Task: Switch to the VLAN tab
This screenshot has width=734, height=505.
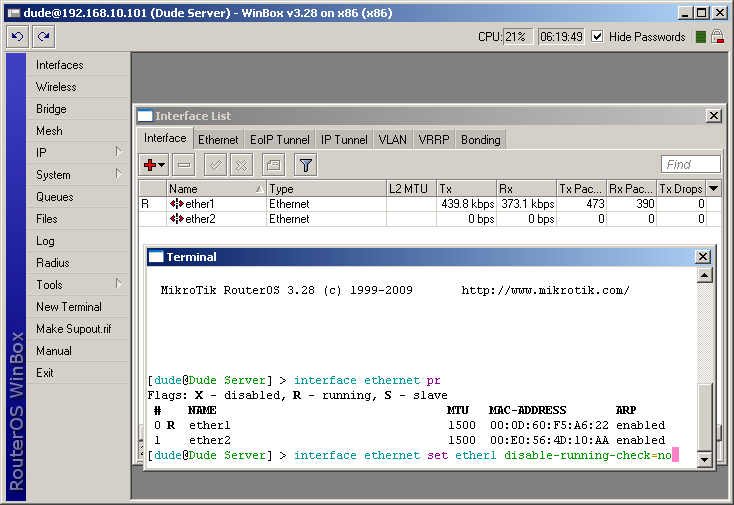Action: [x=392, y=140]
